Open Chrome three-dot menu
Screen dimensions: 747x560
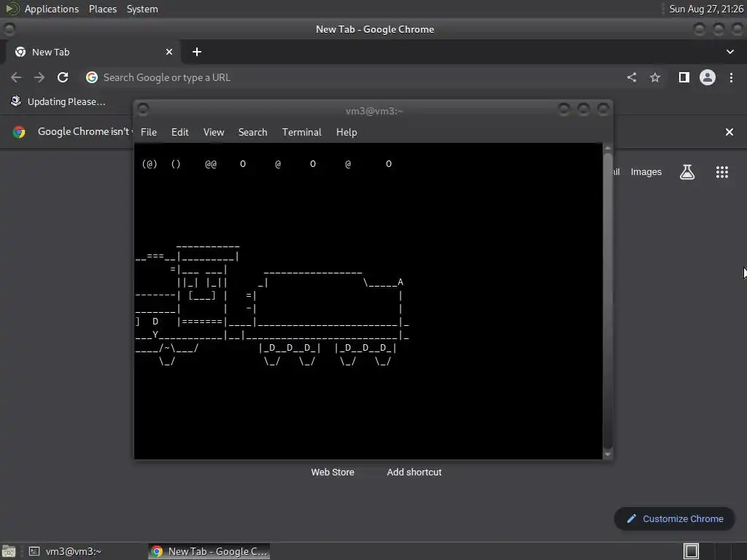point(731,77)
